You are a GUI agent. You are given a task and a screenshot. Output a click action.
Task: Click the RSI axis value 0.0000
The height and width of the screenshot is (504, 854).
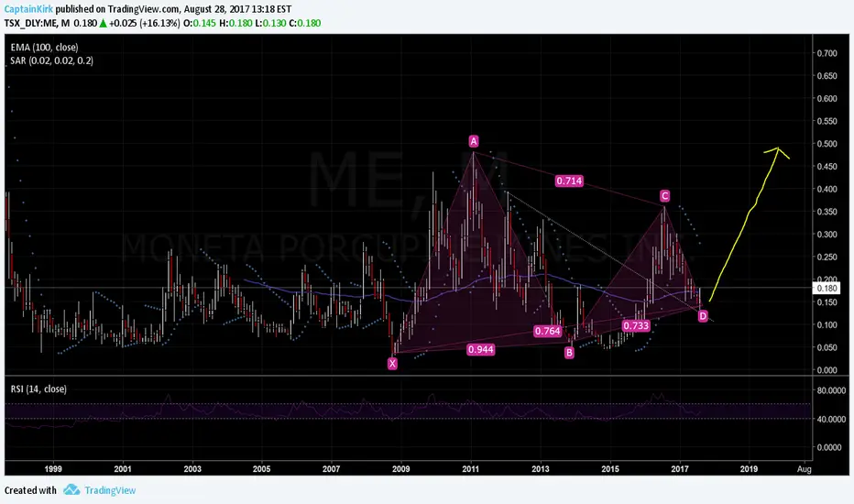coord(831,447)
